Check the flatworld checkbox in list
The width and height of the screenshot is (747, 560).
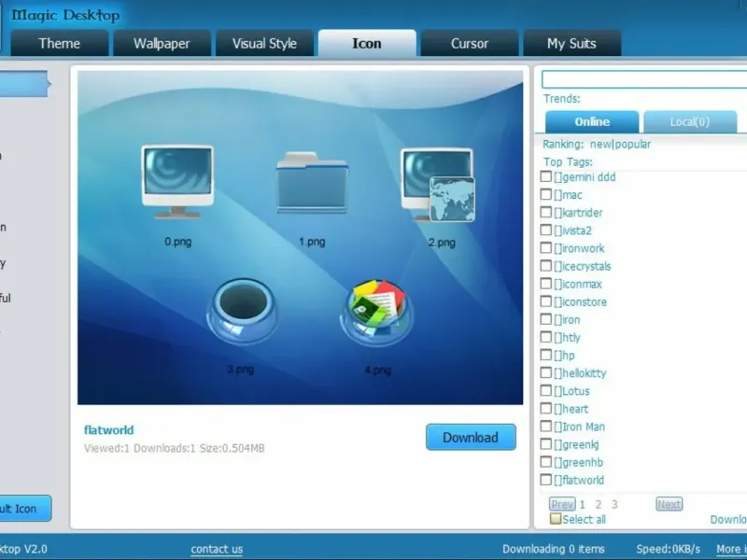pyautogui.click(x=546, y=480)
